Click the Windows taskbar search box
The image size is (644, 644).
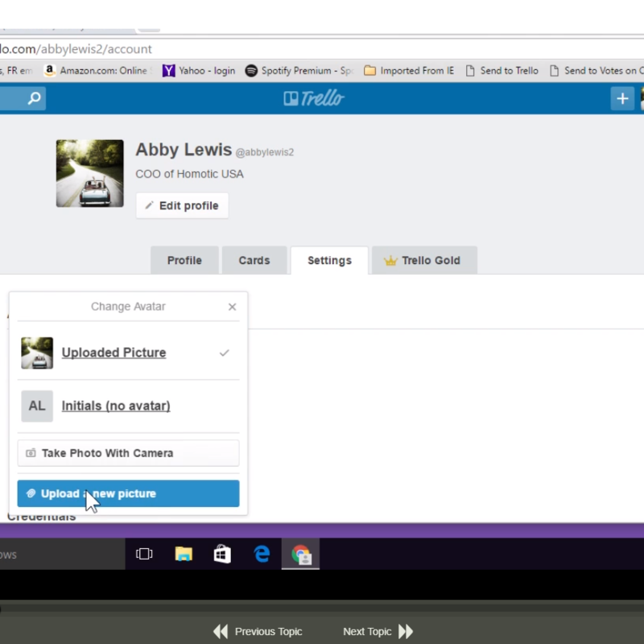(x=63, y=555)
